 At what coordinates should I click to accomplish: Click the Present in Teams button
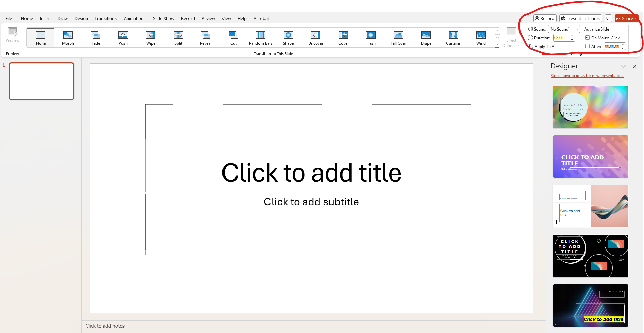[580, 18]
